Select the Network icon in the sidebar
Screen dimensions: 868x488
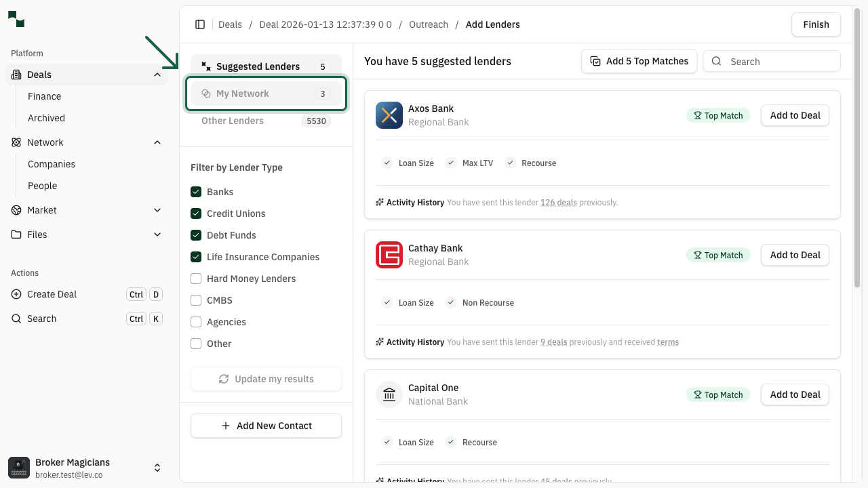[15, 142]
